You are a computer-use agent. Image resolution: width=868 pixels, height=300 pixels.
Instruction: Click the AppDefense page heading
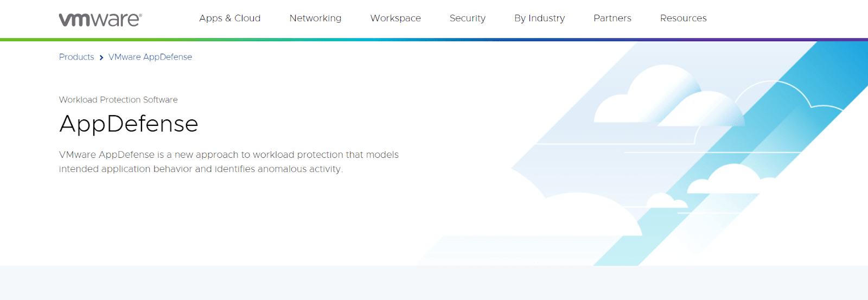point(129,124)
